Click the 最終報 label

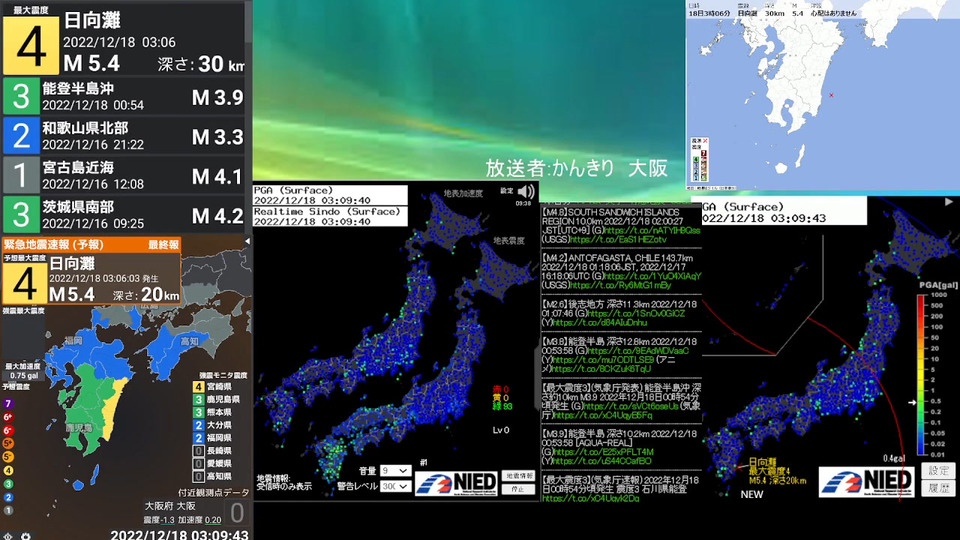coord(163,245)
